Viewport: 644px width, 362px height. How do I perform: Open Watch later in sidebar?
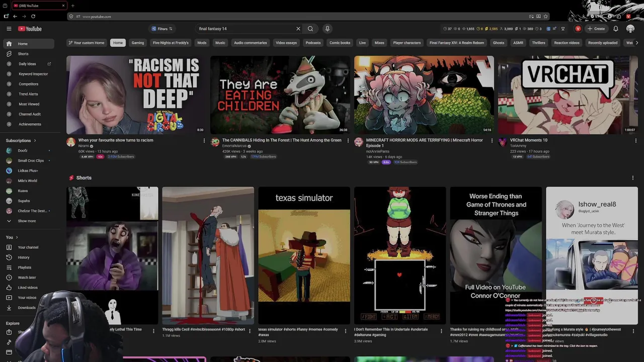[27, 278]
